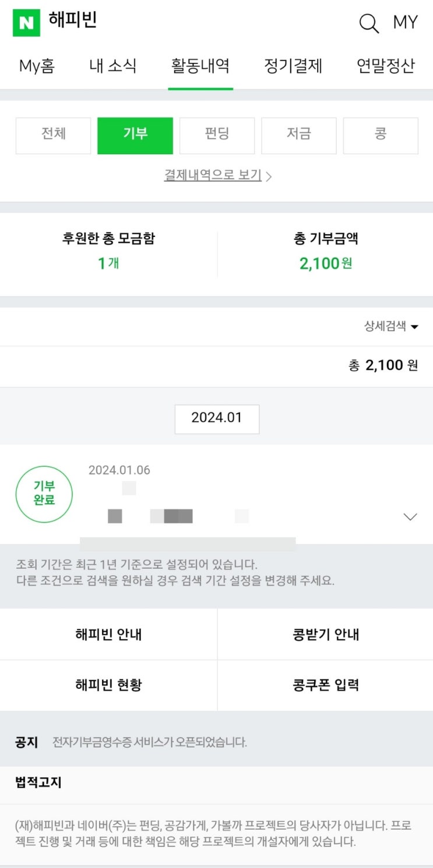
Task: Select the 펀딩 filter
Action: (217, 135)
